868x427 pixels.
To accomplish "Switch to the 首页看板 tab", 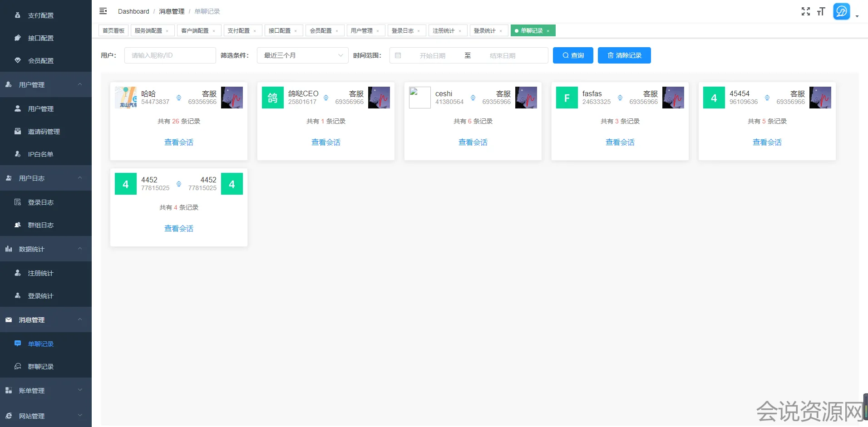I will pos(113,31).
